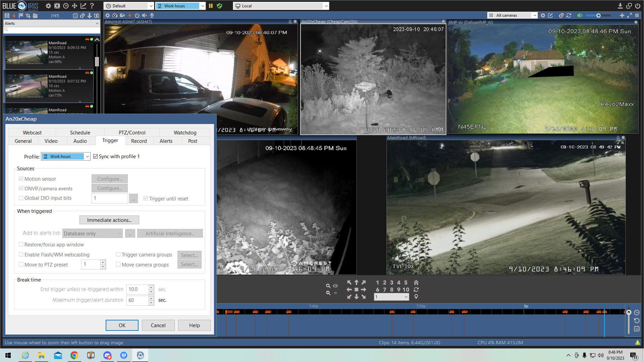Click the Cancel button
The width and height of the screenshot is (644, 362).
pos(158,325)
